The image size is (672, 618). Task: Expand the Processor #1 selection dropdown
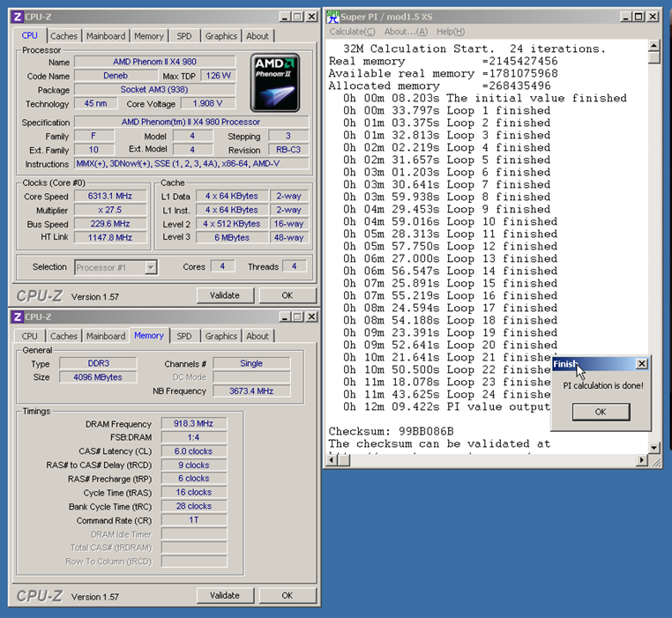[x=151, y=267]
